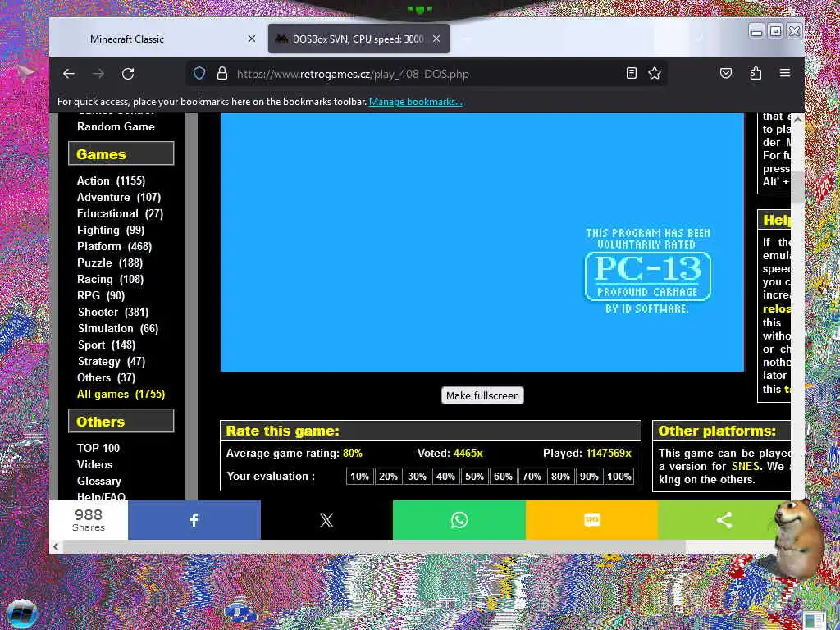
Task: Open the Random Game link
Action: tap(116, 126)
